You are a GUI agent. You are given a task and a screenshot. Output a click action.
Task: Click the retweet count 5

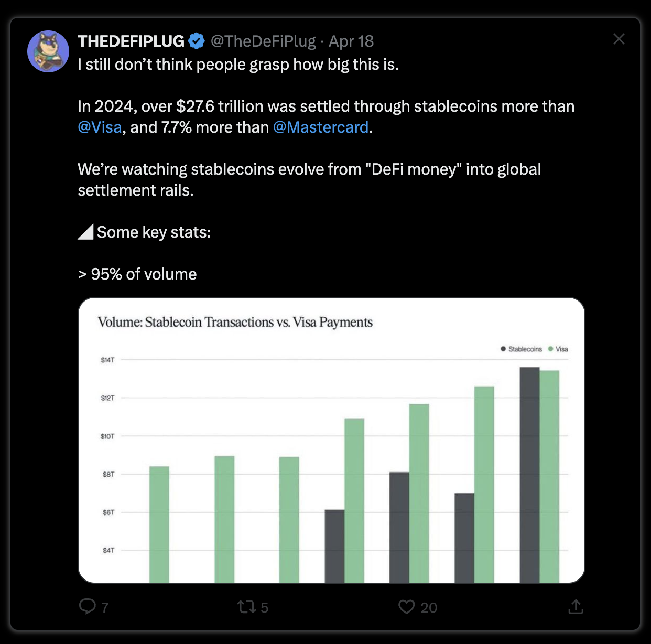tap(265, 607)
